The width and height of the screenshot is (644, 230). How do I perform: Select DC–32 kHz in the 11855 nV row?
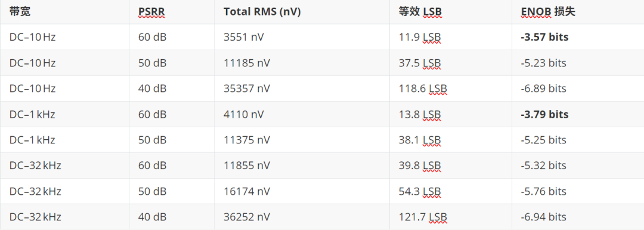point(35,165)
